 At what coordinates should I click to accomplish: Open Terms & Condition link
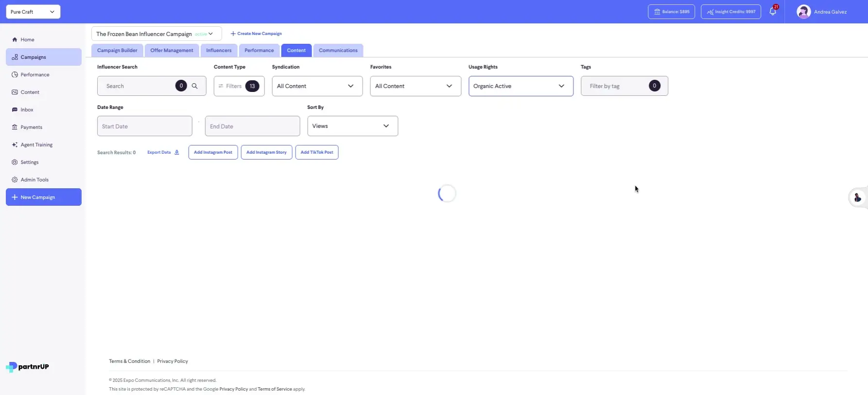[x=129, y=361]
